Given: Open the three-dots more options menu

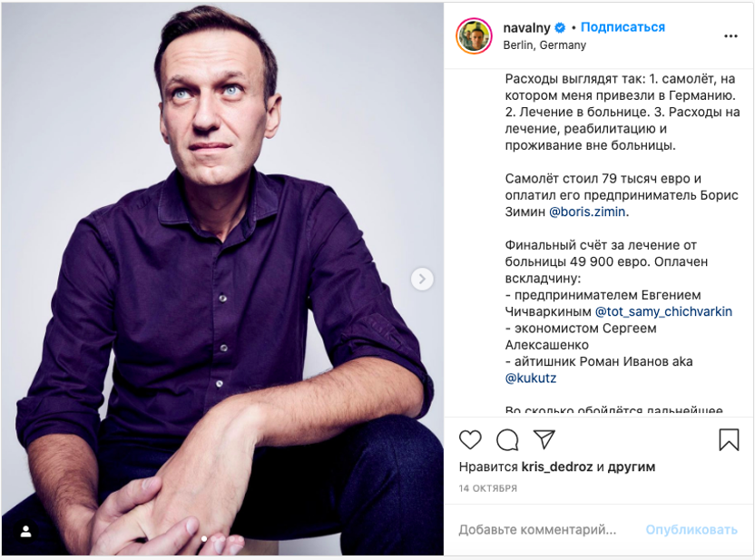Looking at the screenshot, I should pyautogui.click(x=730, y=36).
